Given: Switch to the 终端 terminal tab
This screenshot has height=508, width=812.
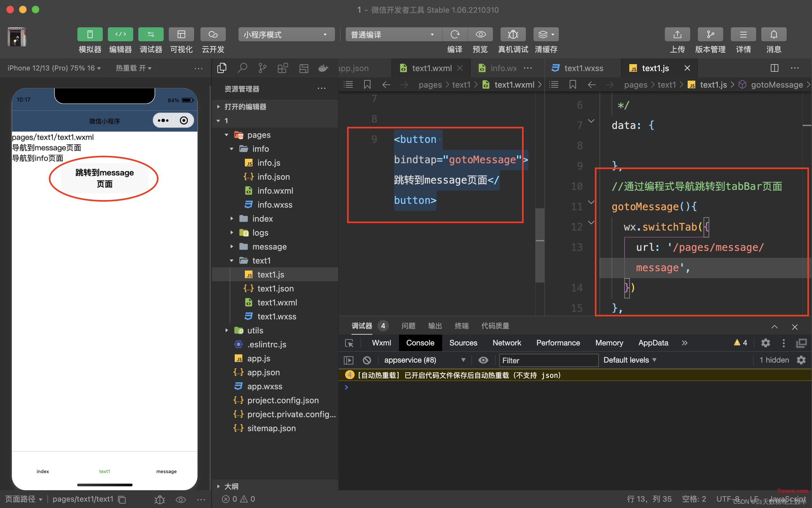Looking at the screenshot, I should [x=462, y=326].
